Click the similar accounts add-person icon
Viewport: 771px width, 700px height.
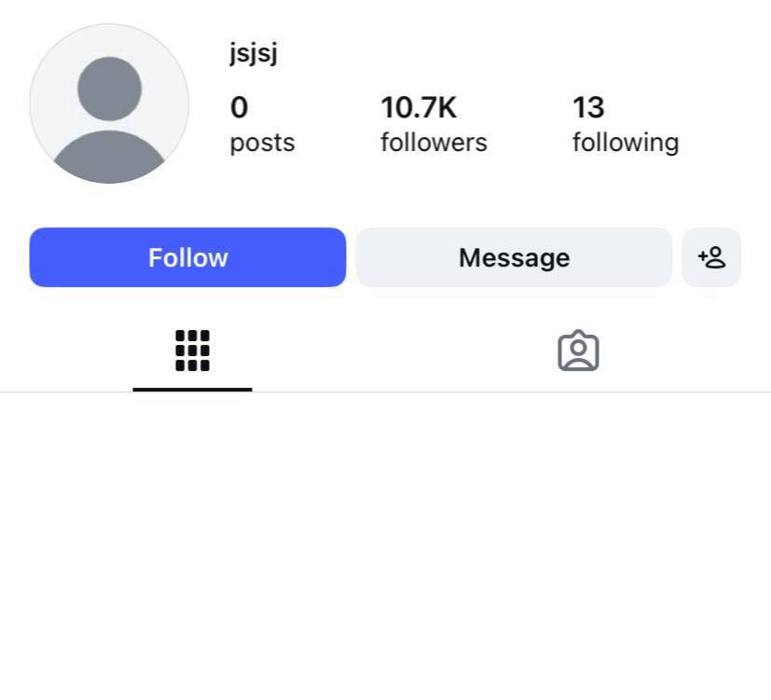711,257
